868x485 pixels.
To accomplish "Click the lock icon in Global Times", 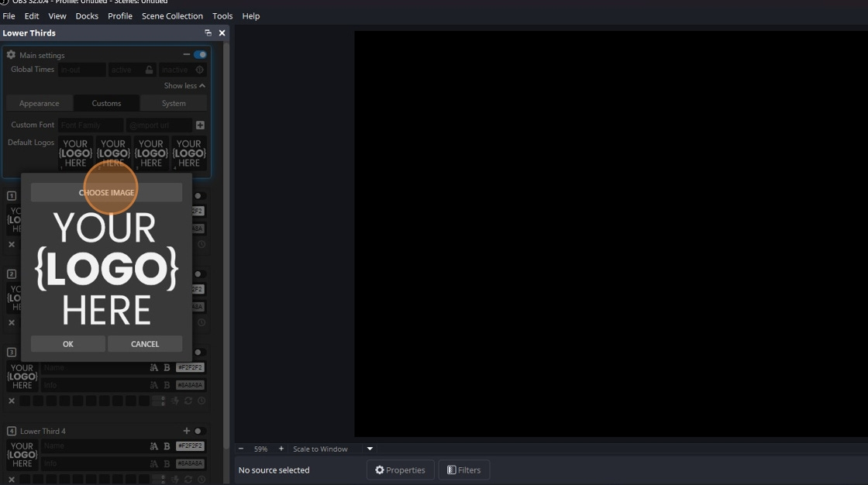I will [149, 70].
